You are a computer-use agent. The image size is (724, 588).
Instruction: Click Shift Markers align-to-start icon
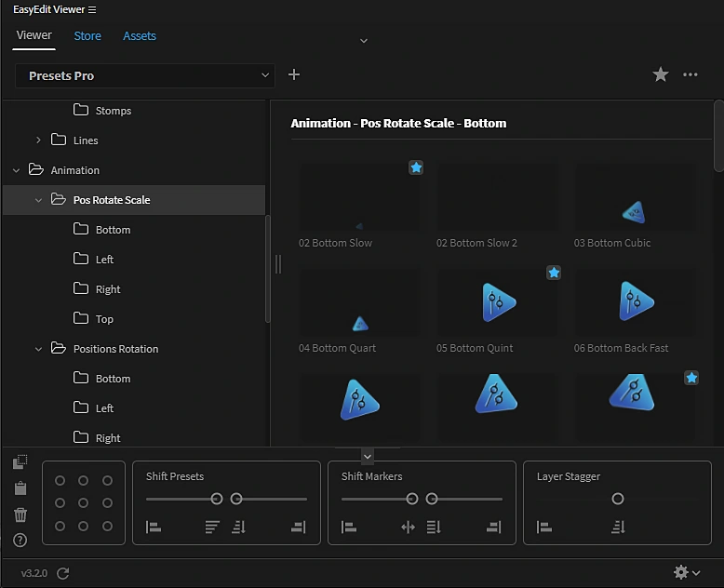[349, 527]
